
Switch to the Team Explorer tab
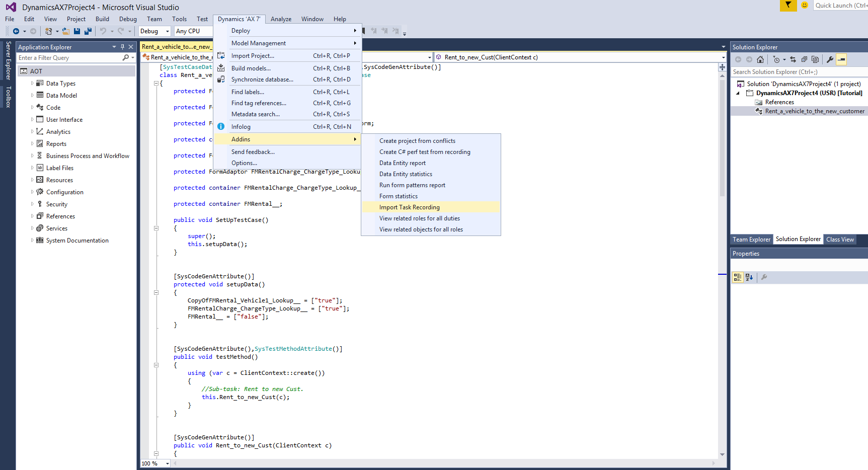(751, 239)
